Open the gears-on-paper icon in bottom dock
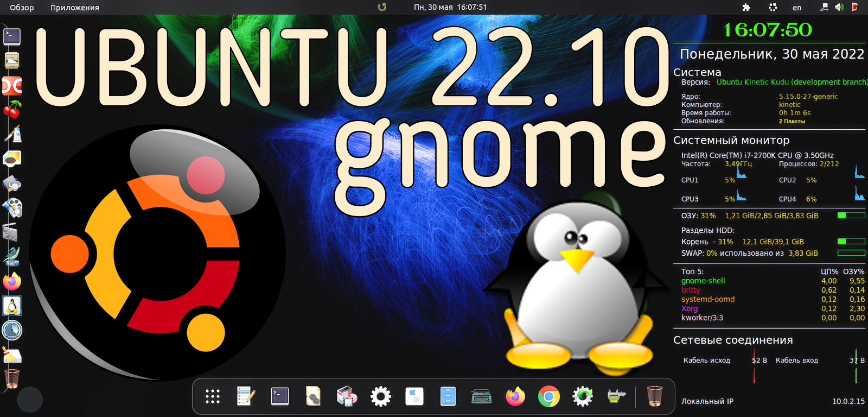This screenshot has width=868, height=417. pos(313,396)
